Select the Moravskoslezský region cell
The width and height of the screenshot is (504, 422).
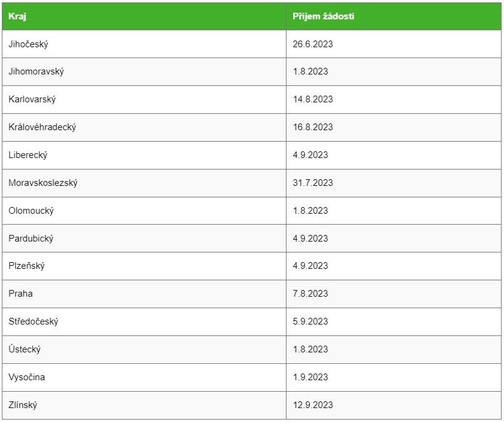[x=144, y=183]
